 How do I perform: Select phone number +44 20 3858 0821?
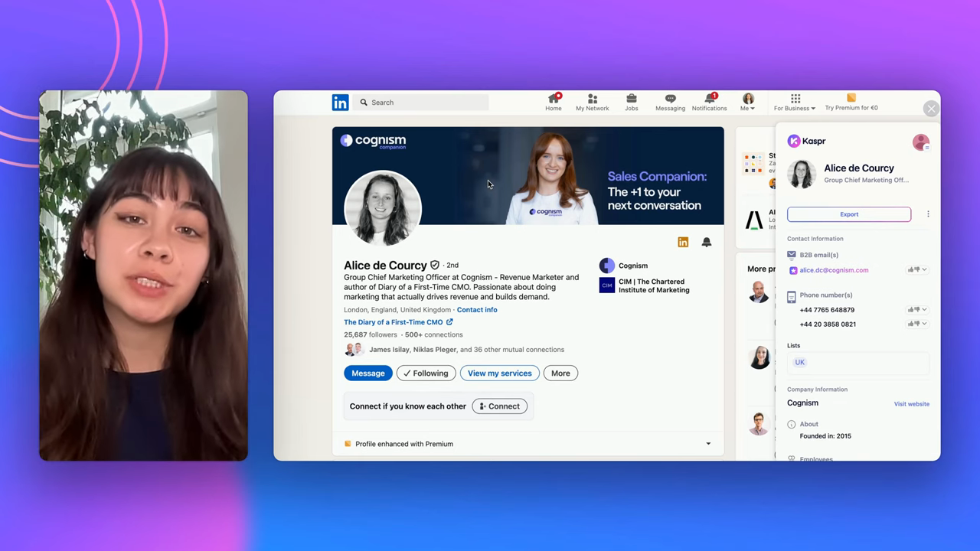click(x=828, y=324)
